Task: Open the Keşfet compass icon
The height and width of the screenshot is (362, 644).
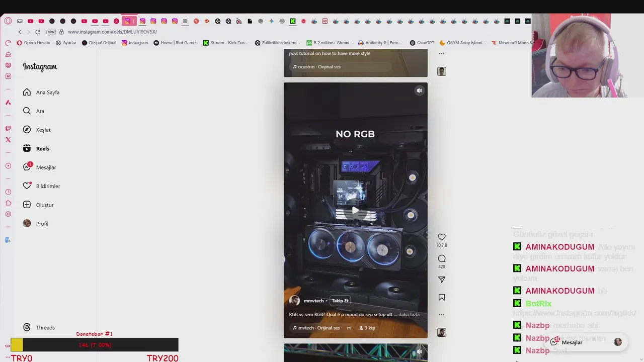Action: pos(27,130)
